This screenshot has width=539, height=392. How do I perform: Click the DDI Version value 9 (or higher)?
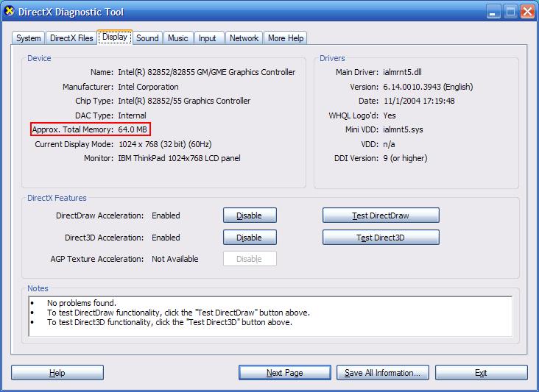[405, 158]
